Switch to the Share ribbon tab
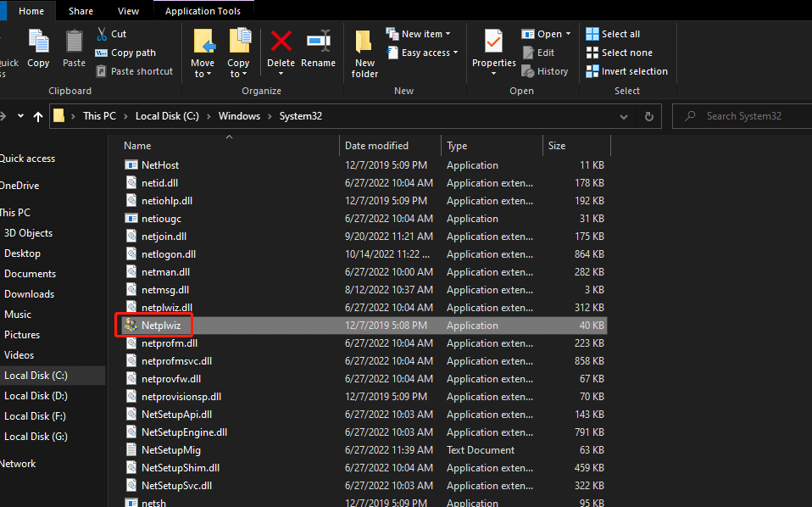Viewport: 812px width, 507px height. (81, 11)
